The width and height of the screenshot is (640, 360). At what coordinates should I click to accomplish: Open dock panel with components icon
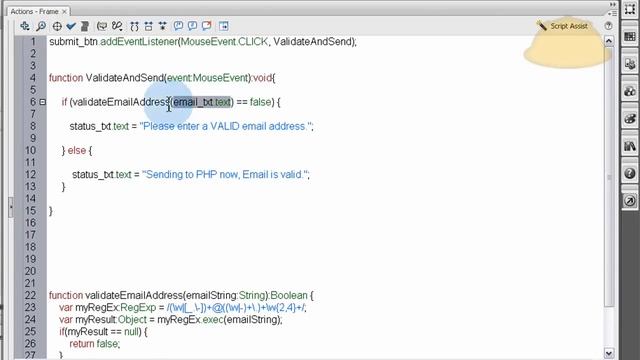(x=630, y=64)
